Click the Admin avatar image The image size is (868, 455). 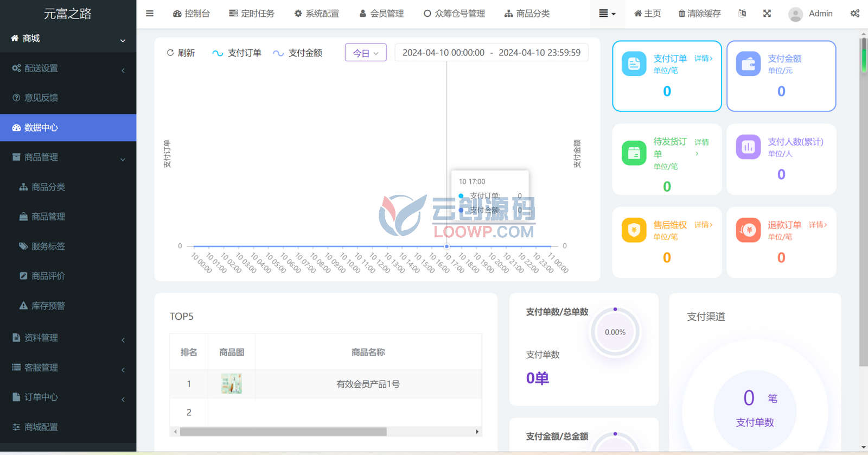click(x=795, y=14)
